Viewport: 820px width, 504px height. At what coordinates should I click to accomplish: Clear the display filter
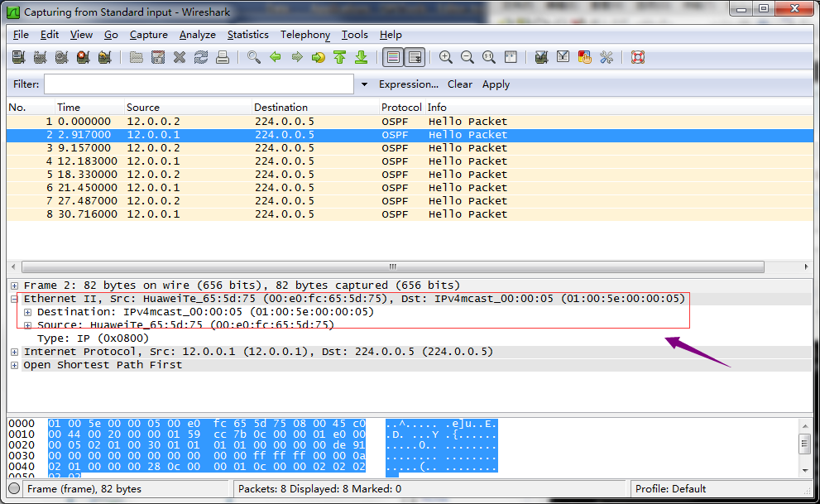[x=460, y=84]
